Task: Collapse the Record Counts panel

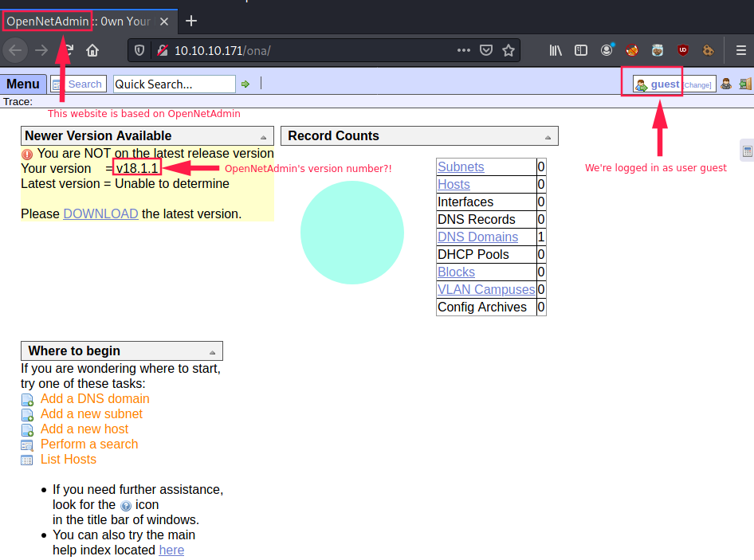Action: [x=548, y=137]
